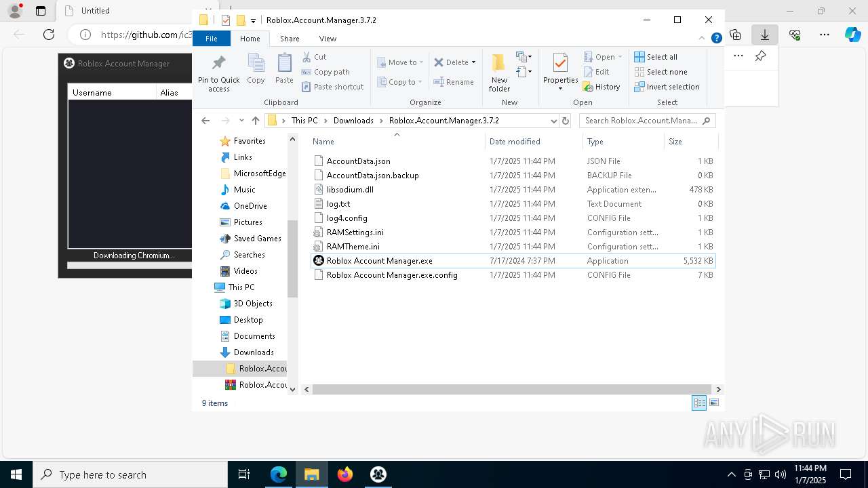868x488 pixels.
Task: Open Edge downloads icon in browser toolbar
Action: click(765, 35)
